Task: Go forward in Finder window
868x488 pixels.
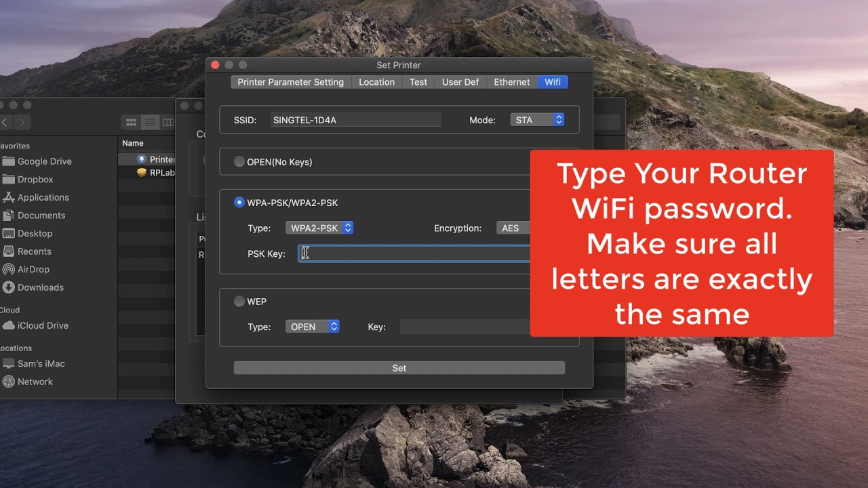Action: (22, 123)
